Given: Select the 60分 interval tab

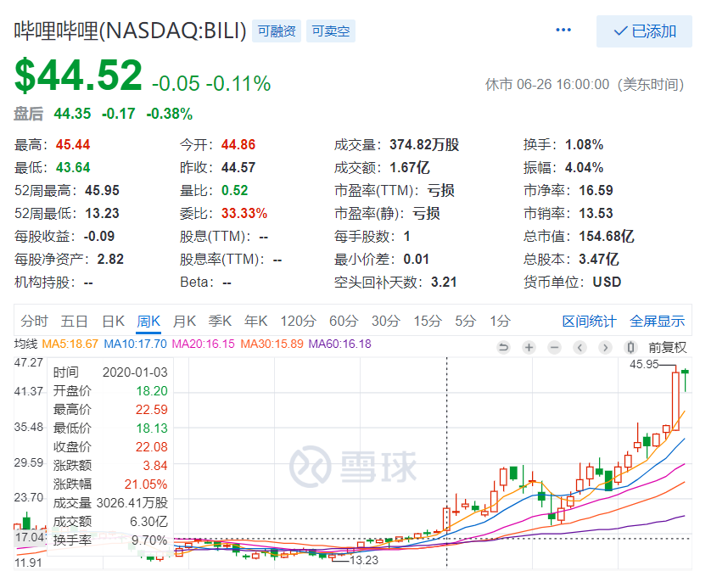Looking at the screenshot, I should click(x=344, y=321).
